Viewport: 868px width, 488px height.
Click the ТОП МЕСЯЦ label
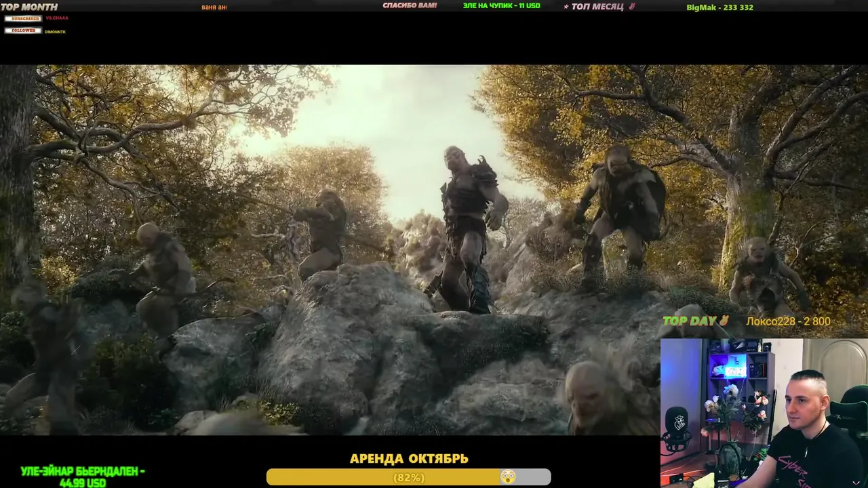click(x=597, y=6)
